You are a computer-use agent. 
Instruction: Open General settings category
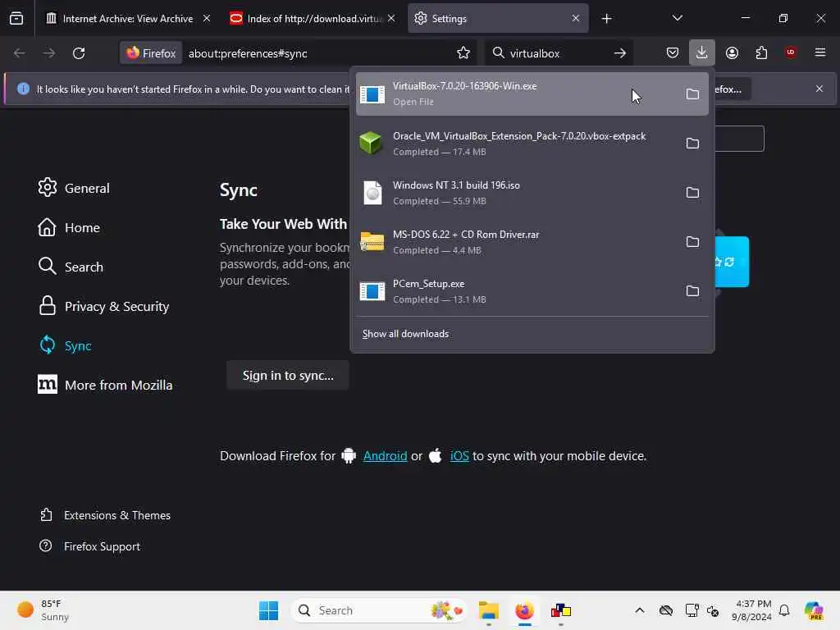(74, 188)
